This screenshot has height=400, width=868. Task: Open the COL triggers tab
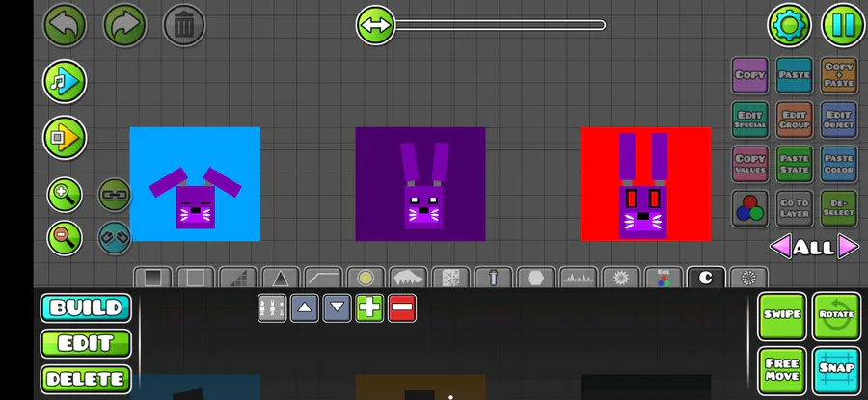pyautogui.click(x=664, y=278)
